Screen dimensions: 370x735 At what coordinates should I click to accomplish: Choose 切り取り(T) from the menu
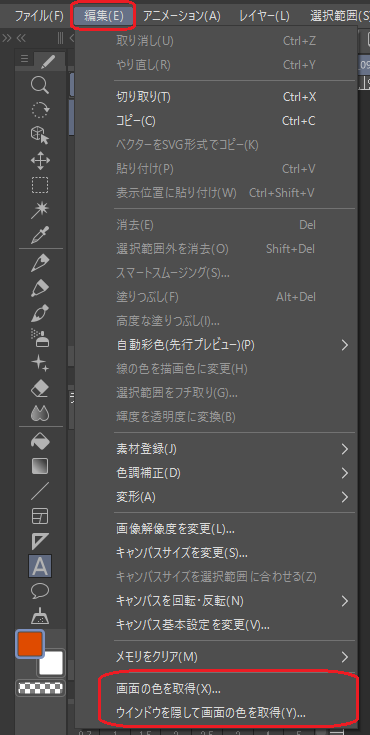click(x=216, y=97)
